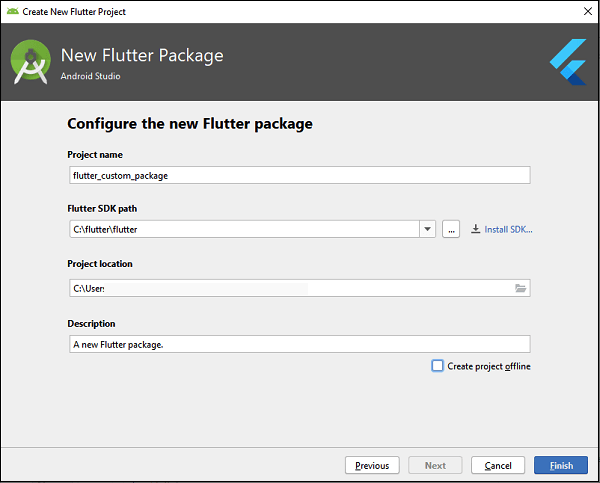Go back with the Previous button
The width and height of the screenshot is (600, 483).
coord(372,465)
